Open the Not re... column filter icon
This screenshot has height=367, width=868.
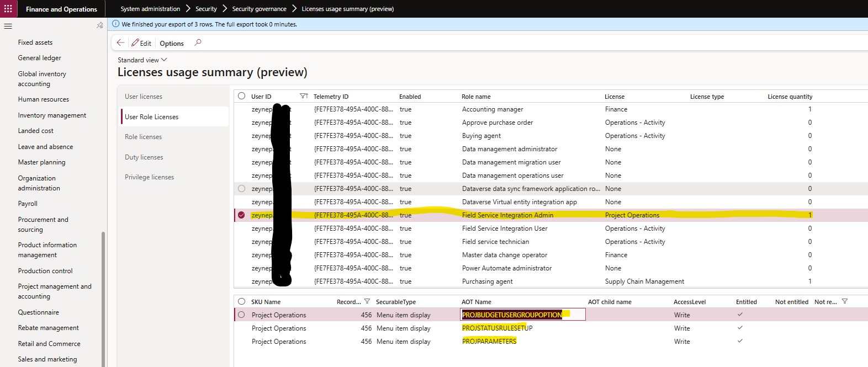(x=844, y=301)
